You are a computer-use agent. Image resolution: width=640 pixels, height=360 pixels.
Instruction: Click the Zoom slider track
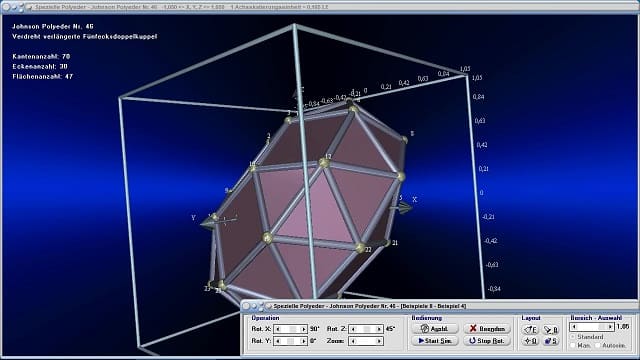point(366,341)
